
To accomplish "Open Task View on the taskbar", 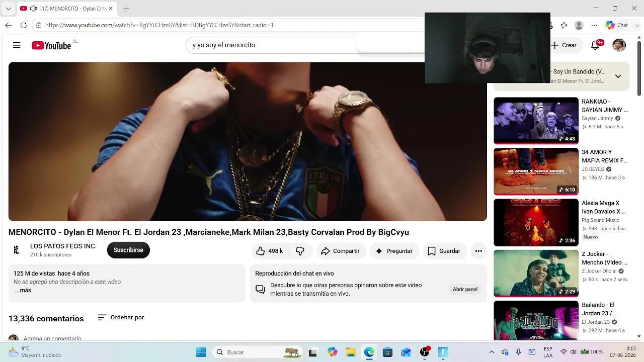I will (313, 352).
